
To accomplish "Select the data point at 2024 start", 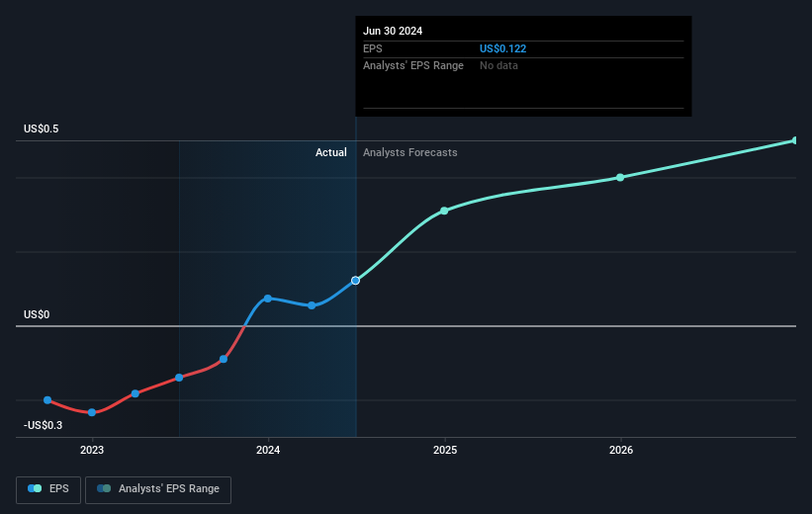I will [268, 299].
